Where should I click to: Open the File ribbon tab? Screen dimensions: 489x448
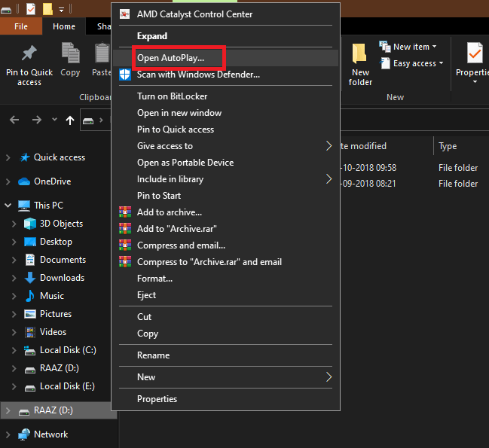click(21, 26)
